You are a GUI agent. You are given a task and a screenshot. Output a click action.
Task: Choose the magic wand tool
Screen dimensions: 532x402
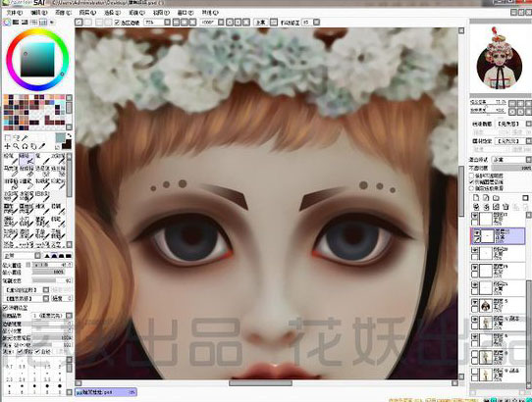tap(25, 137)
